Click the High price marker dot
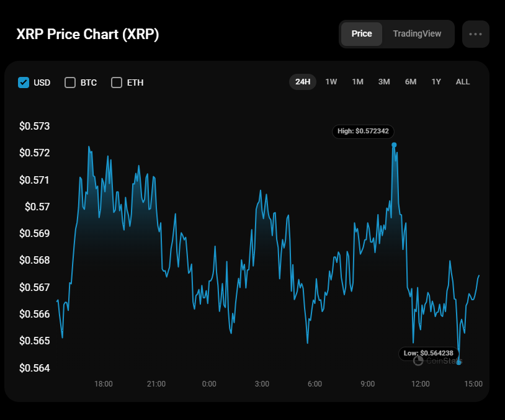This screenshot has width=505, height=420. (x=394, y=145)
